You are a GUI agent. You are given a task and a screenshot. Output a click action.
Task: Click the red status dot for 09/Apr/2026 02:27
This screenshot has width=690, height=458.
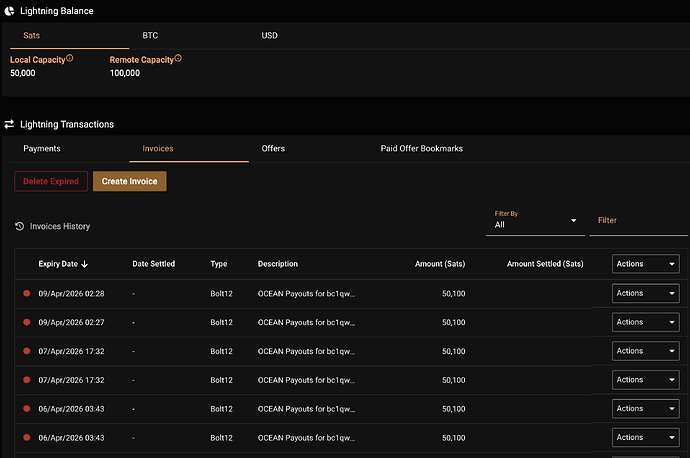tap(27, 322)
